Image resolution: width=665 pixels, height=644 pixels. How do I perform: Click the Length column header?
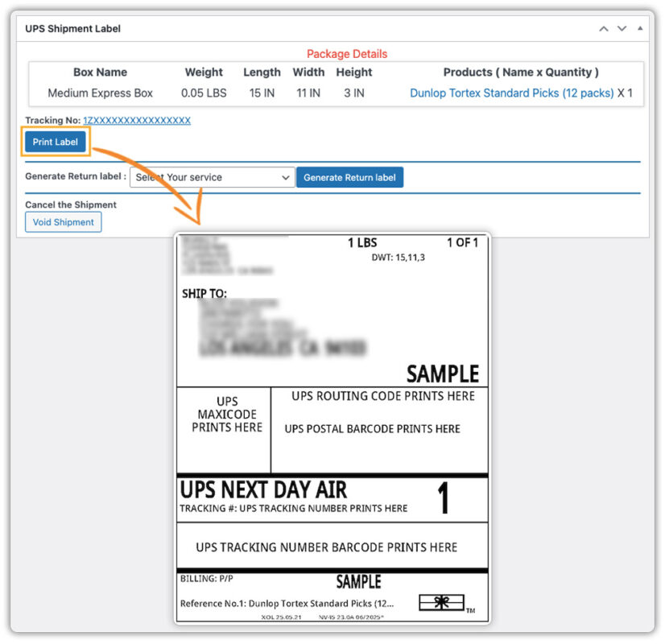[x=262, y=72]
